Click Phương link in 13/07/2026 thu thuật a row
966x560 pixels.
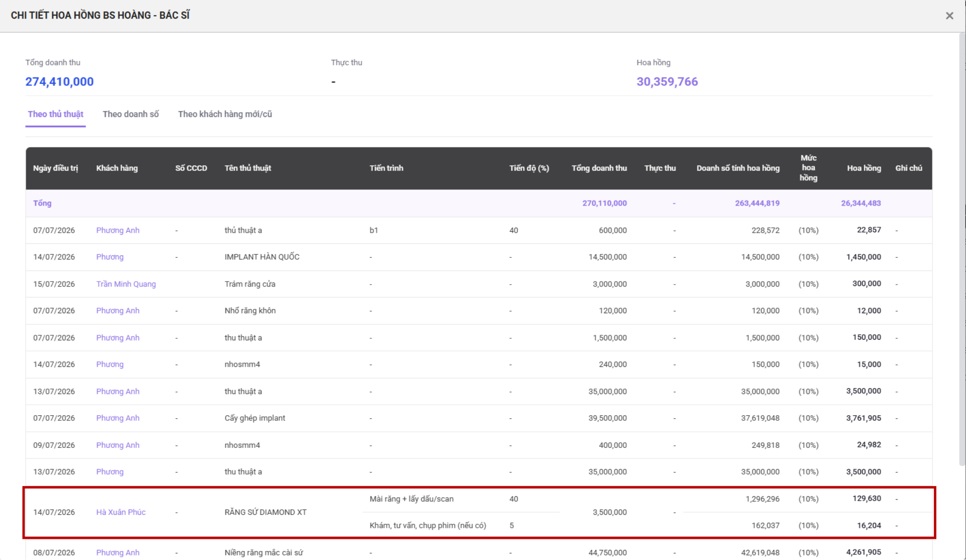click(110, 472)
